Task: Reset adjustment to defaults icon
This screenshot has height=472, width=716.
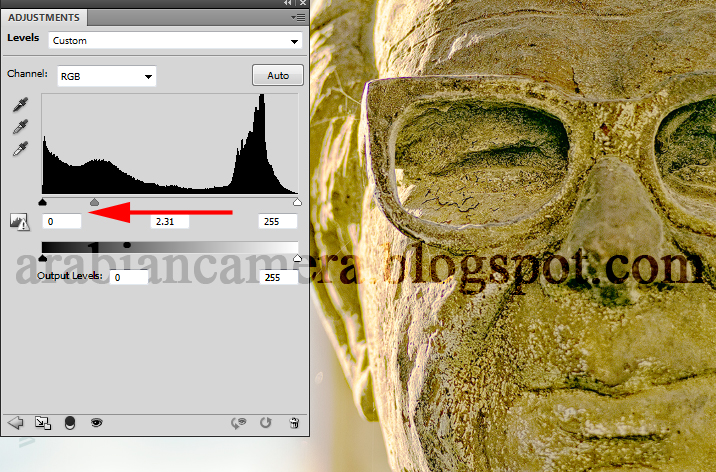Action: click(266, 423)
